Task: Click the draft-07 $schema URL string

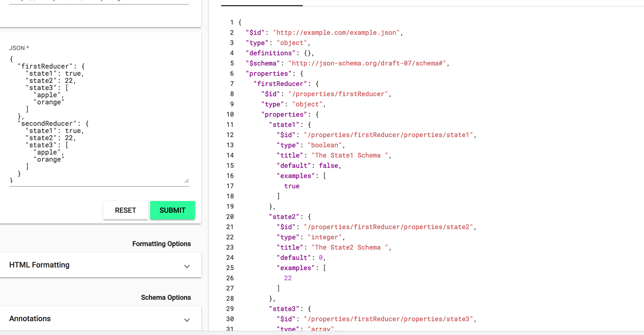Action: [367, 63]
